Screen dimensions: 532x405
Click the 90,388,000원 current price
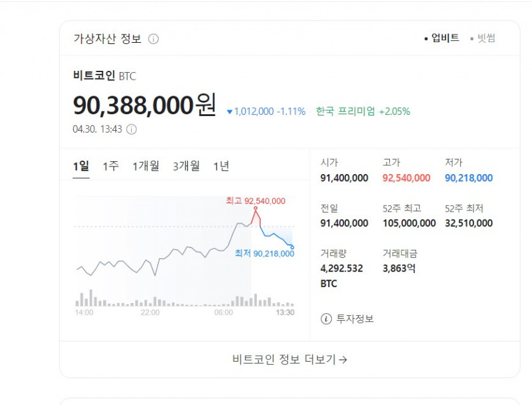tap(145, 105)
